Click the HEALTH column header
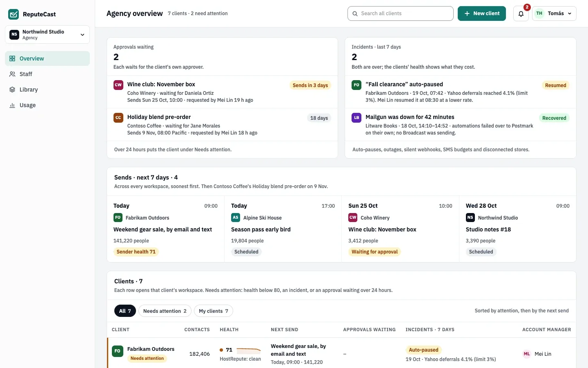Screen dimensions: 588x368 pos(229,330)
